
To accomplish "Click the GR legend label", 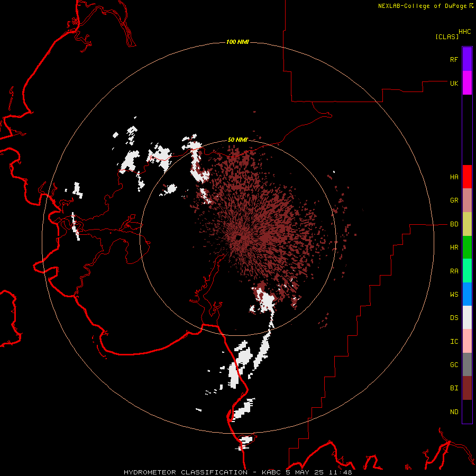I will point(454,200).
